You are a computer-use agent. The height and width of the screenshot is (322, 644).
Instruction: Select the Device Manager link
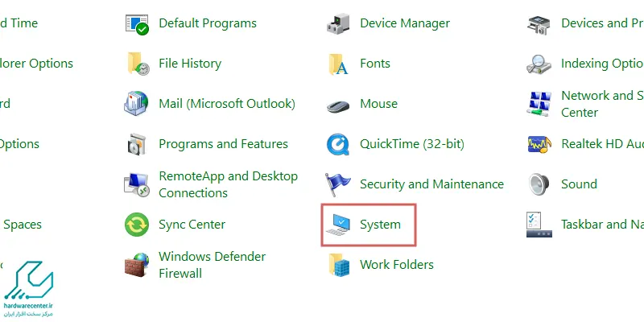[405, 23]
